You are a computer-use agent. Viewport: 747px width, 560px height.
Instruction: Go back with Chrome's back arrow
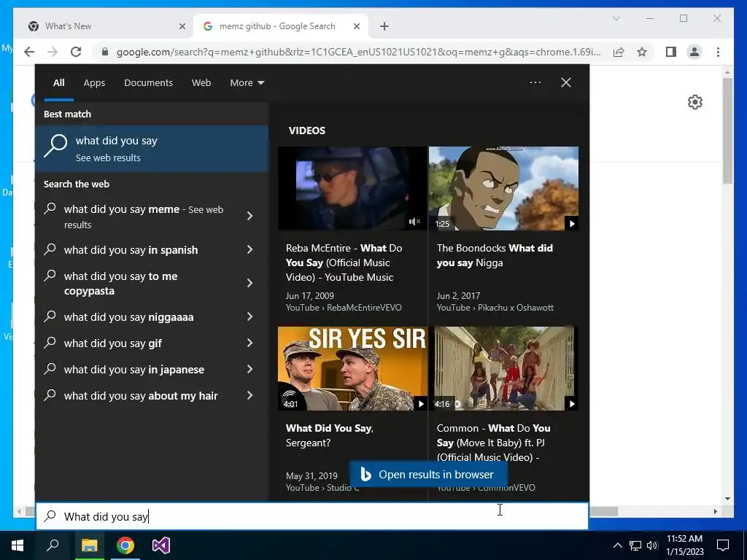pyautogui.click(x=29, y=52)
